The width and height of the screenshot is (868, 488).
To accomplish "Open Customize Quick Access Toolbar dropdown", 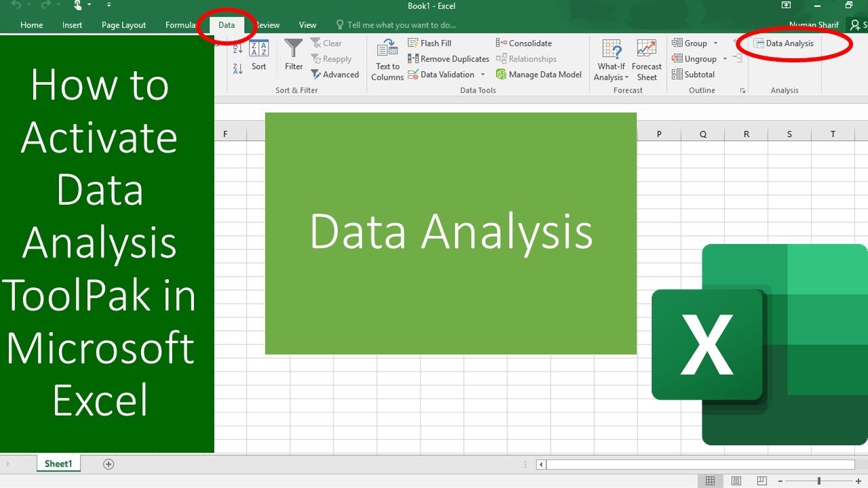I will click(108, 5).
